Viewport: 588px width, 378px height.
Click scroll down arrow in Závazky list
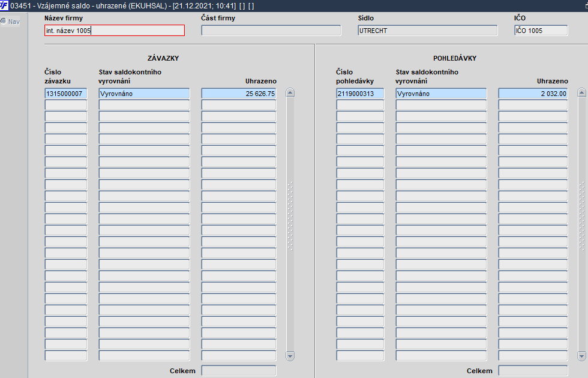pos(290,356)
